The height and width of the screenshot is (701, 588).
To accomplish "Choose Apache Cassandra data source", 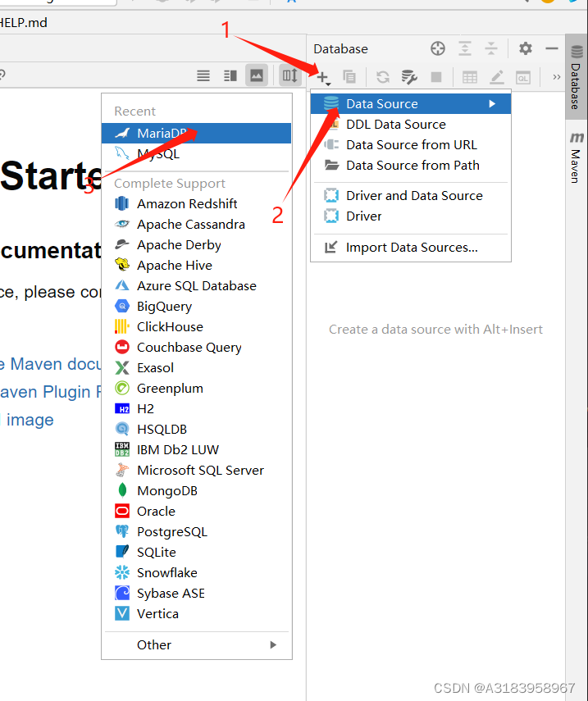I will point(196,225).
